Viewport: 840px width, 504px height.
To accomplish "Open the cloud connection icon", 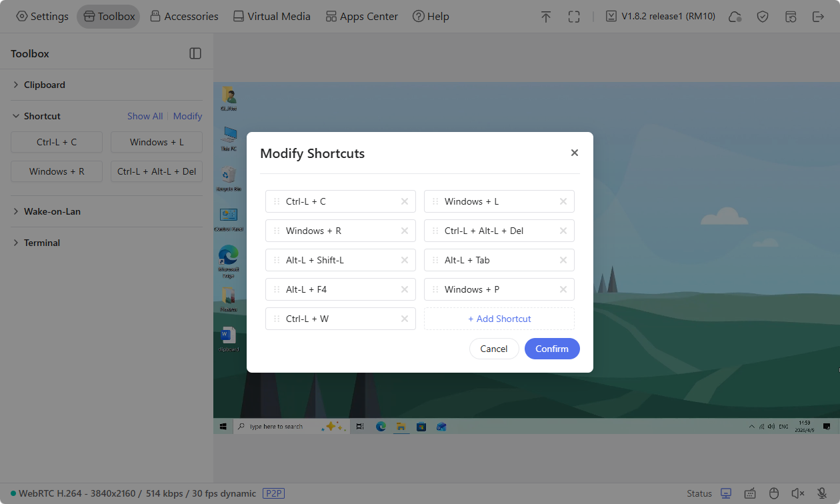I will click(735, 17).
